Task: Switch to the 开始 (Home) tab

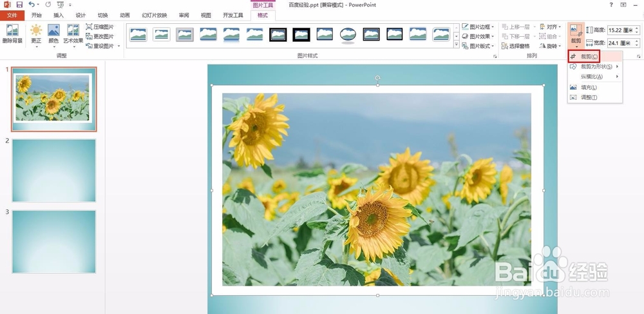Action: click(x=37, y=15)
